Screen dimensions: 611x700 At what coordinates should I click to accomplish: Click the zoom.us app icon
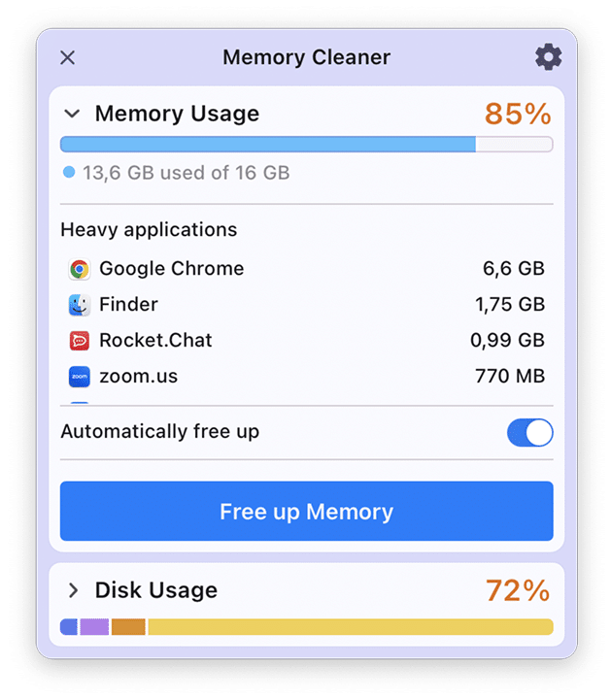pos(80,377)
